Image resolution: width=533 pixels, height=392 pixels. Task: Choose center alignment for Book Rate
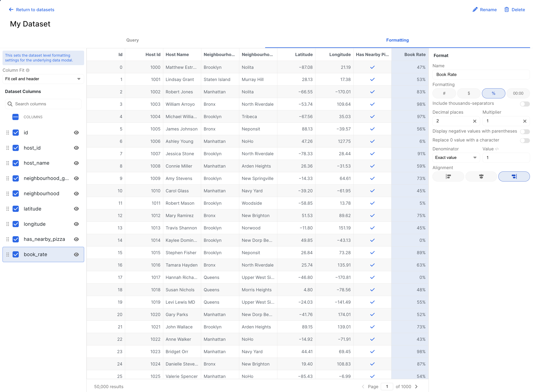pyautogui.click(x=481, y=176)
